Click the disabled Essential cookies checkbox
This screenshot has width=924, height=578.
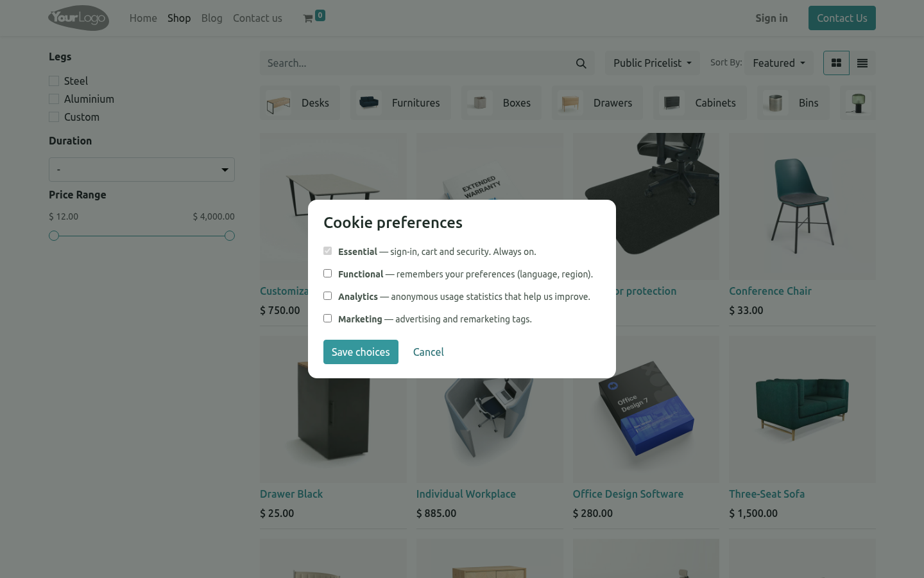(x=327, y=251)
